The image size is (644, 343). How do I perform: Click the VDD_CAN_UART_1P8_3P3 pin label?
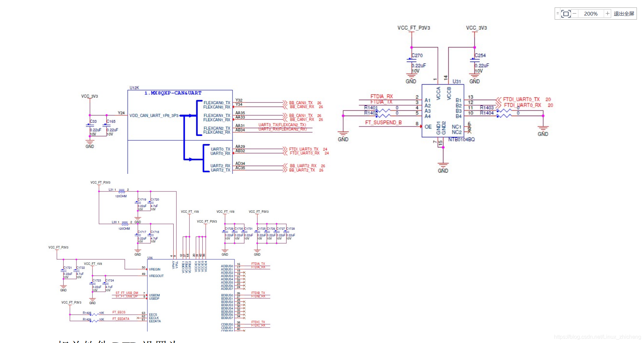[x=154, y=115]
